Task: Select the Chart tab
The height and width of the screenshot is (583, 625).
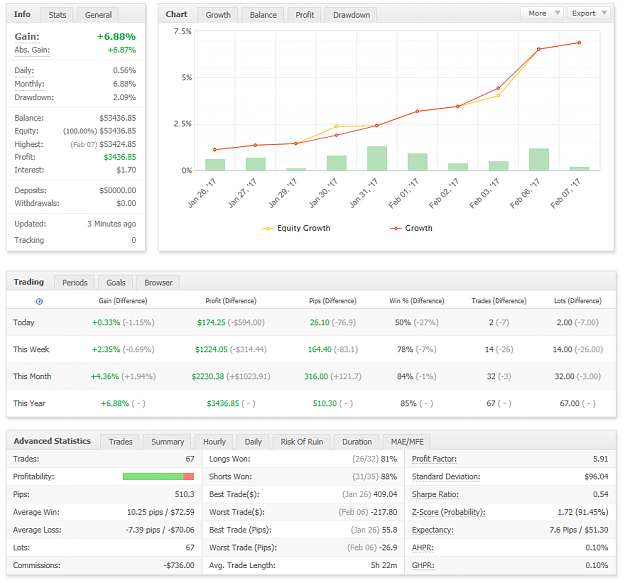Action: [176, 14]
